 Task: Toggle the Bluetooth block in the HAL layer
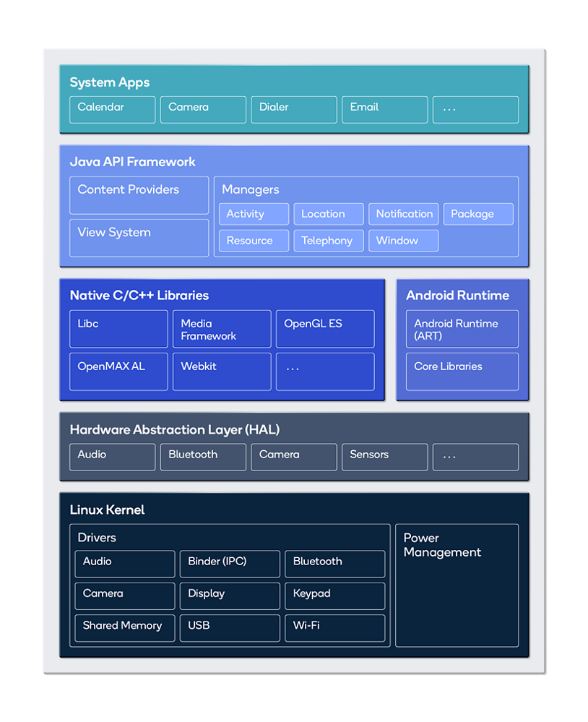(x=203, y=457)
